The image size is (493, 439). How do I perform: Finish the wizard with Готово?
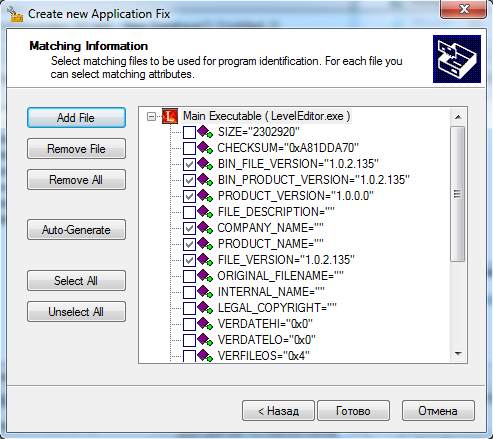353,411
